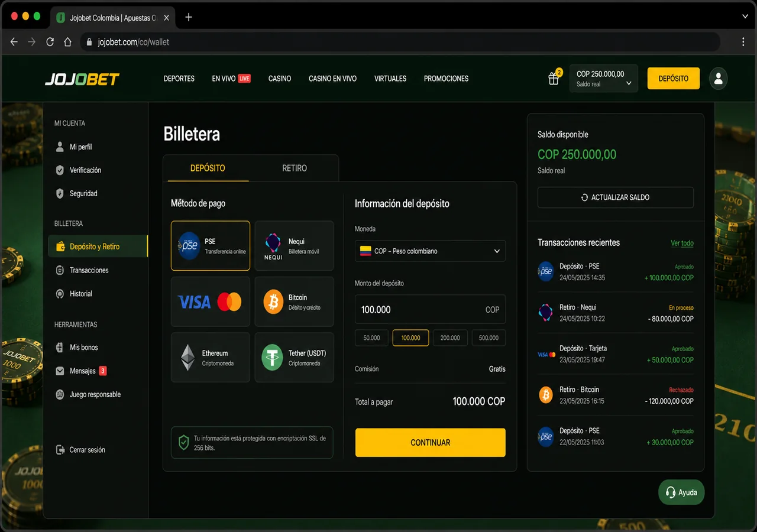Choose PSE Transferencia online method

coord(211,246)
